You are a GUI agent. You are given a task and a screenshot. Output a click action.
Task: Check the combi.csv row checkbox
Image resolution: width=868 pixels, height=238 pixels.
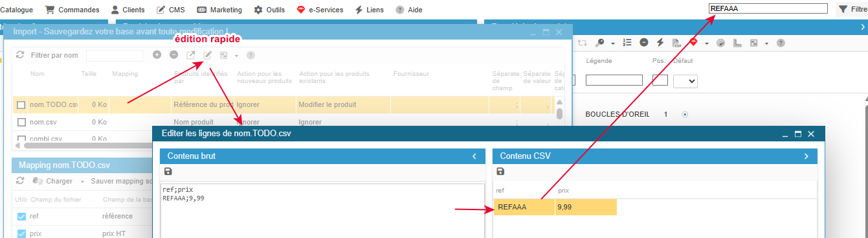[x=21, y=139]
